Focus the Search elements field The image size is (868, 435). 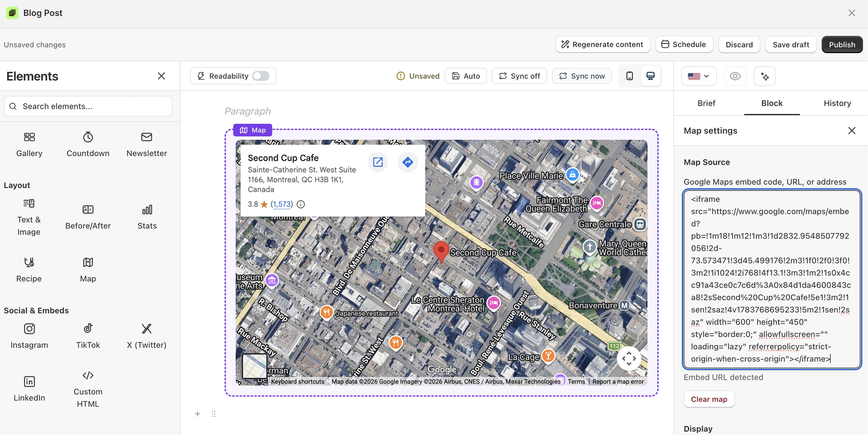(88, 106)
